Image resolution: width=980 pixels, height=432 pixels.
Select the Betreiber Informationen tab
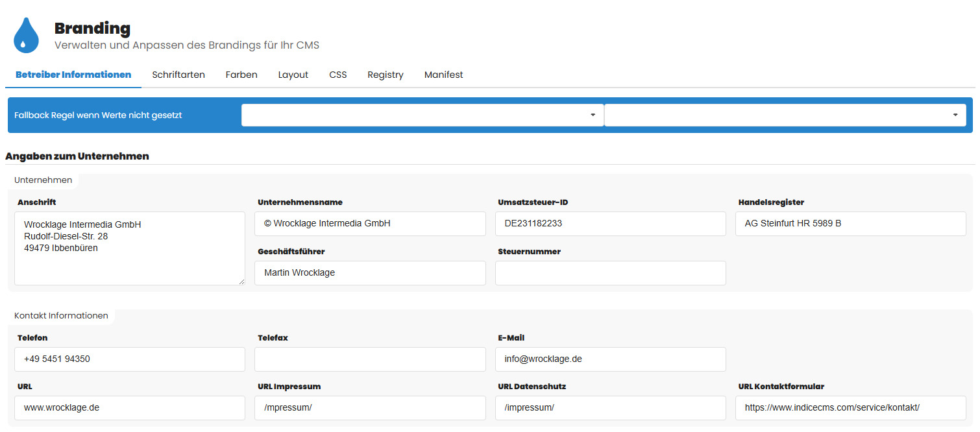pos(73,75)
